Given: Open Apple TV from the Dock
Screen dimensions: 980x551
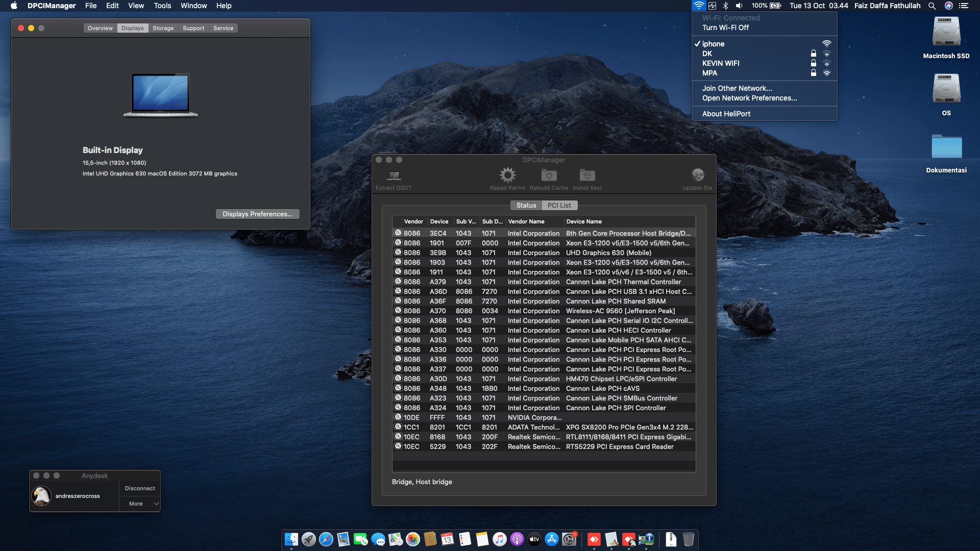Looking at the screenshot, I should click(x=534, y=539).
